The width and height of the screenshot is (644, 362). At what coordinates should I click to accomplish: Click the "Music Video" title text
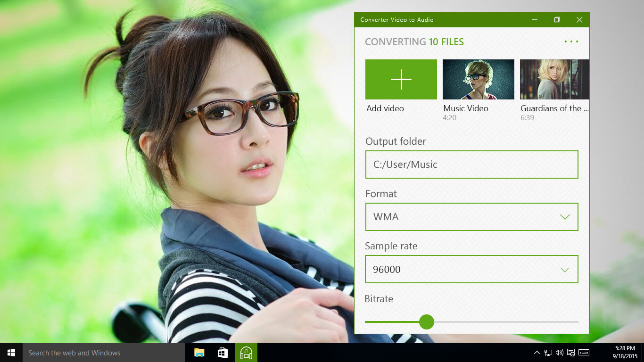(466, 108)
